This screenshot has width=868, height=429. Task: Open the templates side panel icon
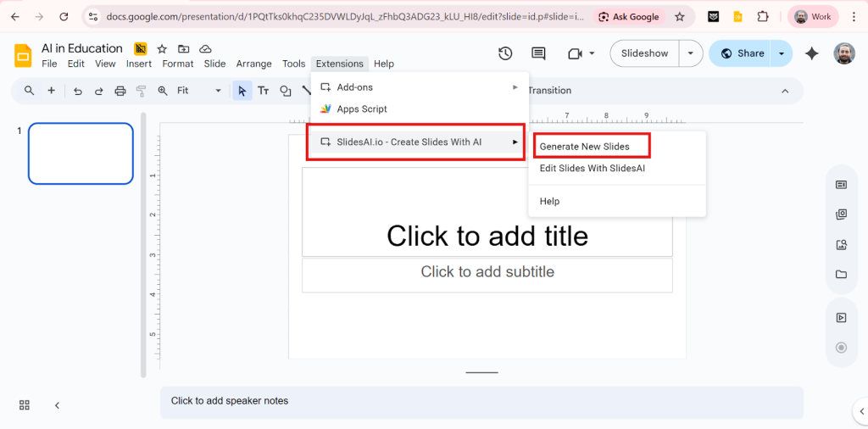point(841,214)
